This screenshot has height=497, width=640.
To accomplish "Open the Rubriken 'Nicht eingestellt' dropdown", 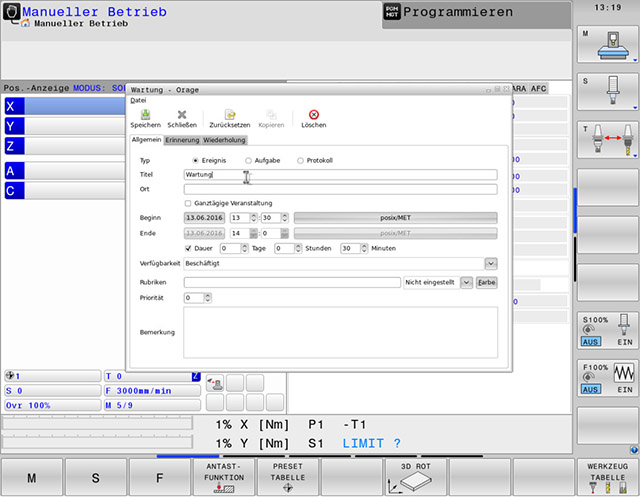I will tap(464, 282).
